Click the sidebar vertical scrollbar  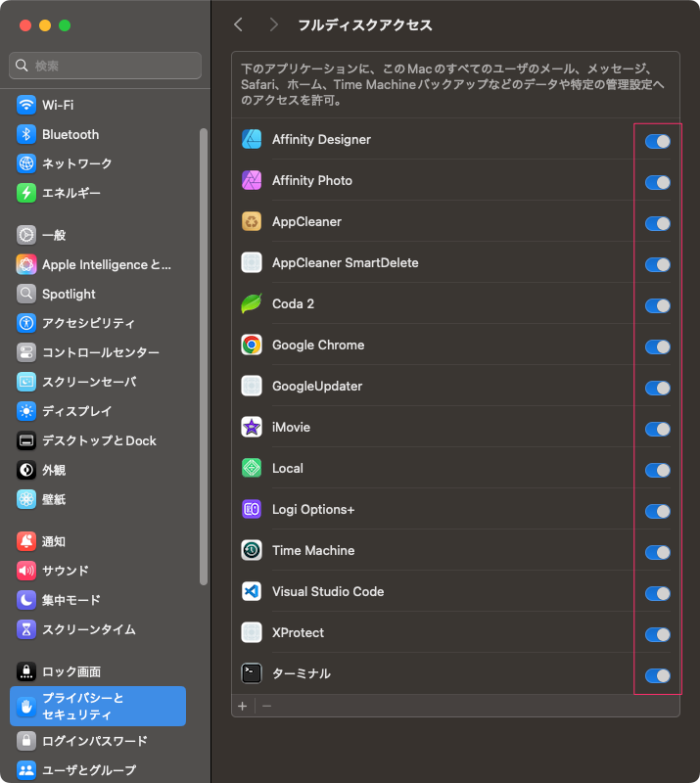pos(204,352)
